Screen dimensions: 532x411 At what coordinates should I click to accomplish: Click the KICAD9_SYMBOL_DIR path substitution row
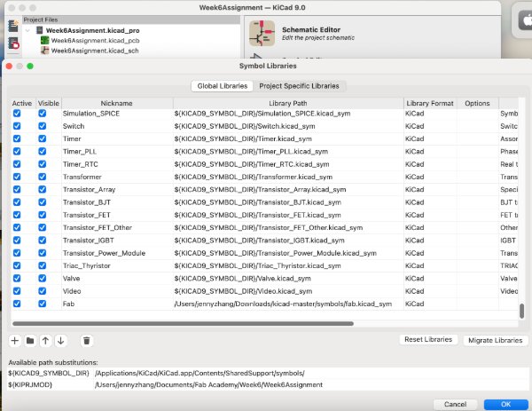click(x=268, y=373)
